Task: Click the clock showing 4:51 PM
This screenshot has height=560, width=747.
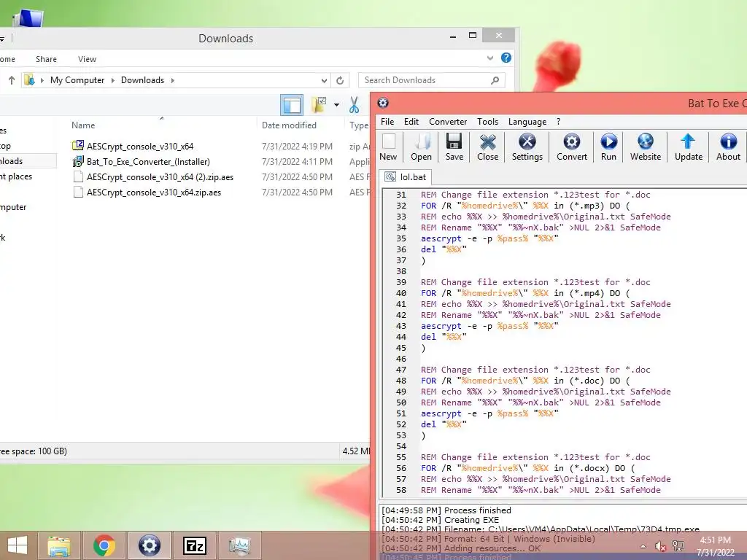Action: click(x=715, y=540)
